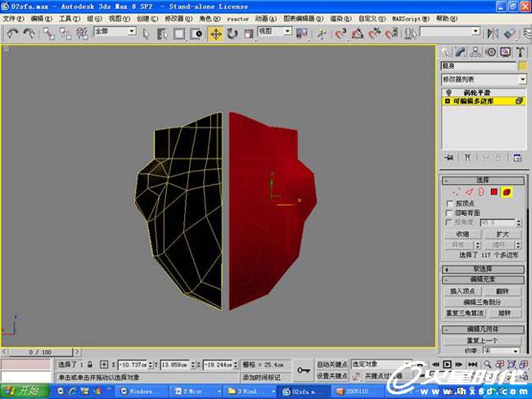This screenshot has width=532, height=399.
Task: Select the Select and Link tool
Action: tap(49, 34)
